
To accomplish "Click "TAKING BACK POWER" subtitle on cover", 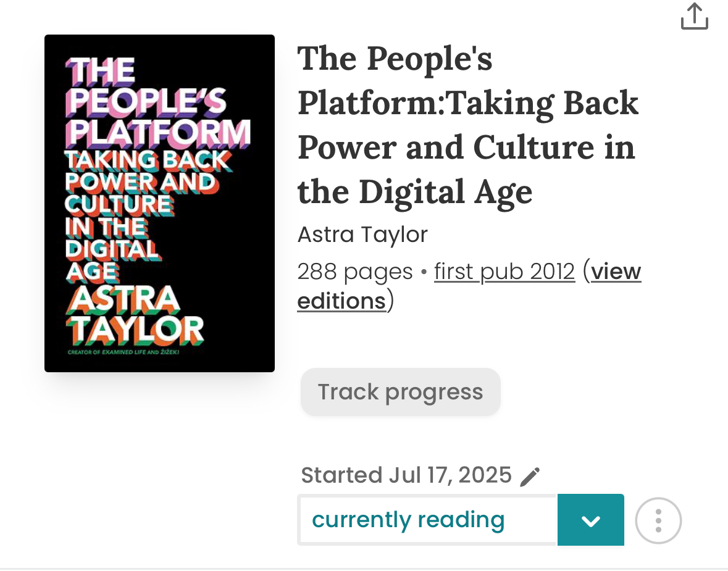I will pos(146,170).
